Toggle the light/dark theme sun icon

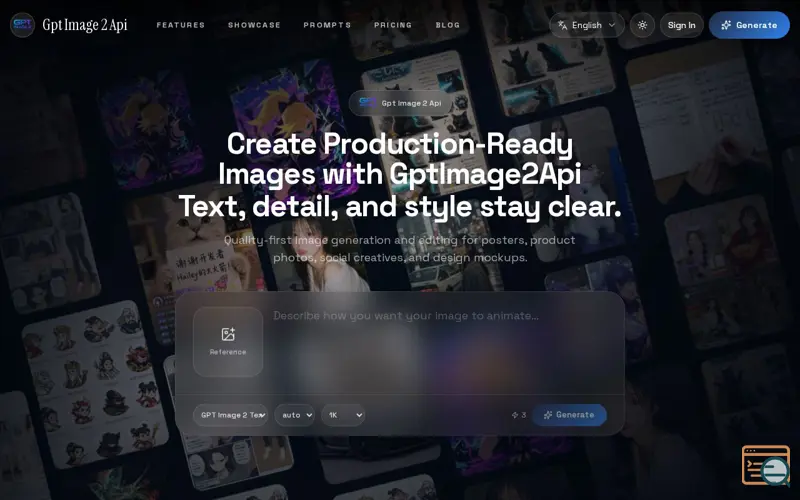642,25
